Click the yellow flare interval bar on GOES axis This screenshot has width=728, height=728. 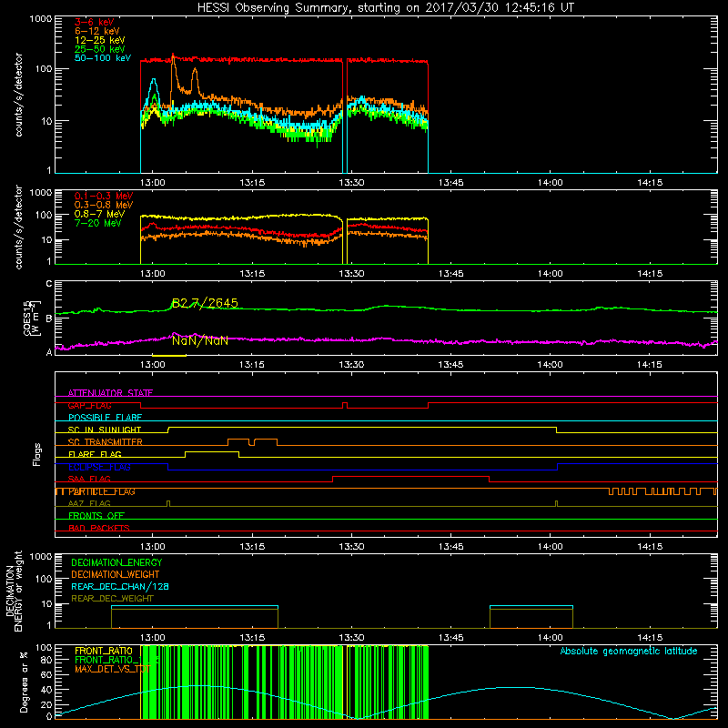169,356
